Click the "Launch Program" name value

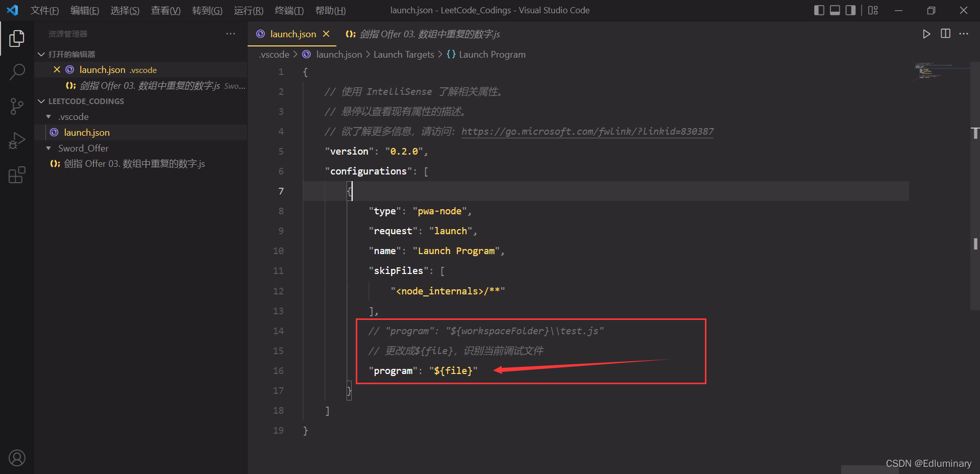click(456, 251)
